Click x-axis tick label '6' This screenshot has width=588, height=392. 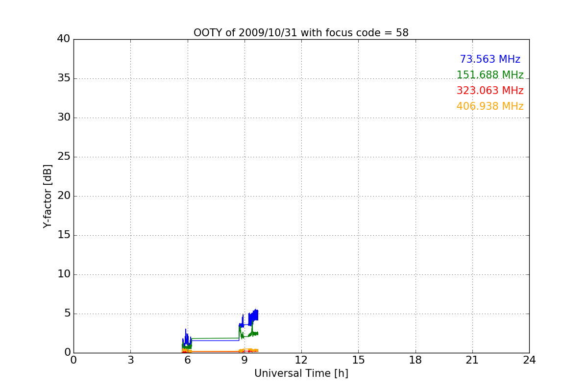pyautogui.click(x=187, y=360)
